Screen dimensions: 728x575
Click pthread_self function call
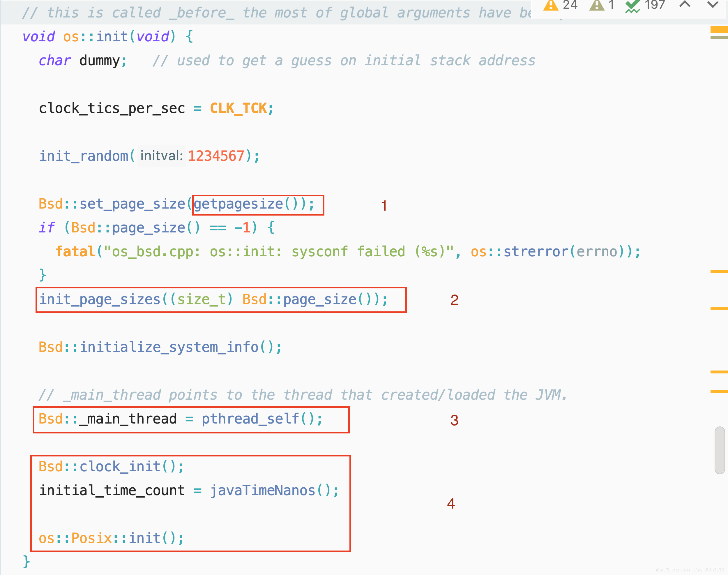(250, 419)
